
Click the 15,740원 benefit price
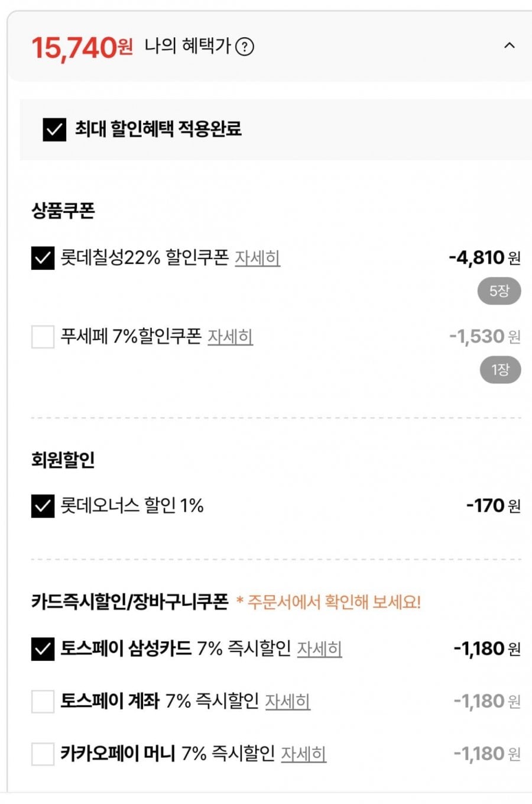click(82, 47)
